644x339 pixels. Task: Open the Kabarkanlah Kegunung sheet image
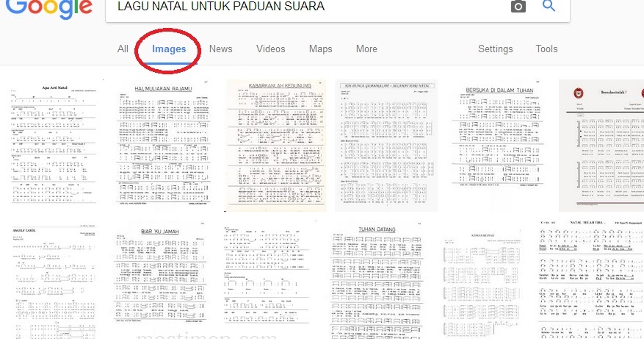[x=276, y=145]
